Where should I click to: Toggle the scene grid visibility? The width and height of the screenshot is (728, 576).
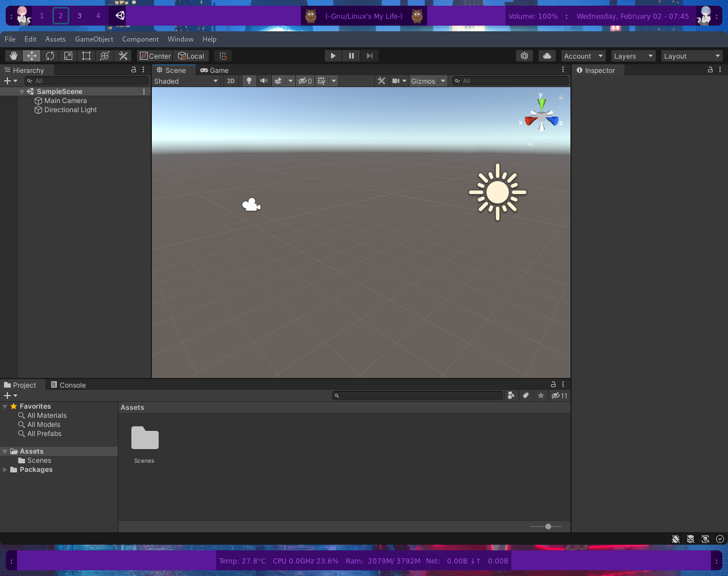pyautogui.click(x=321, y=81)
